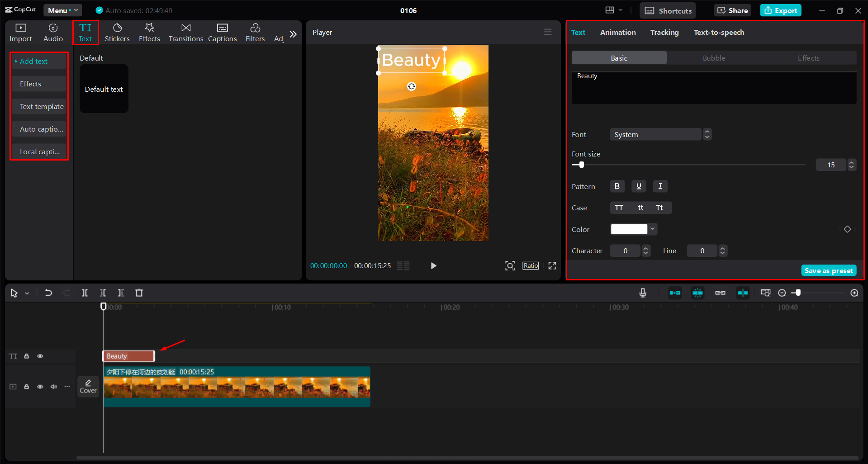The image size is (868, 464).
Task: Click the Save as preset button
Action: click(x=828, y=270)
